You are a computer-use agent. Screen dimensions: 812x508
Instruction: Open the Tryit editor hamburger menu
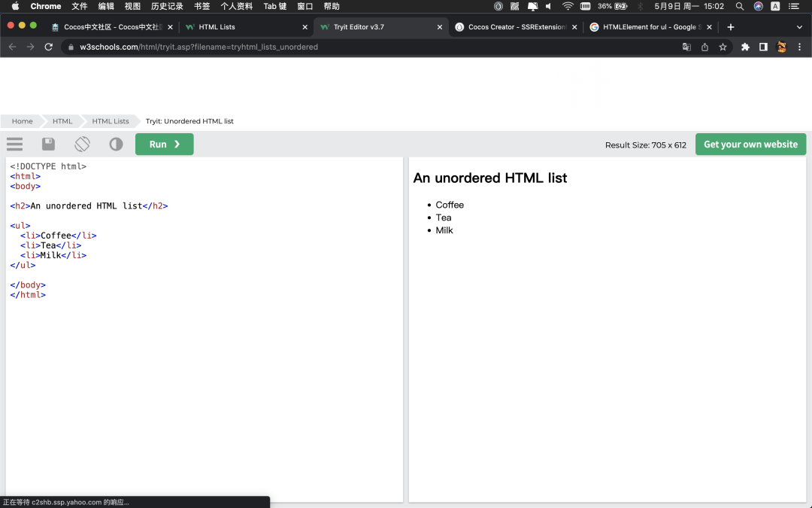pyautogui.click(x=14, y=144)
